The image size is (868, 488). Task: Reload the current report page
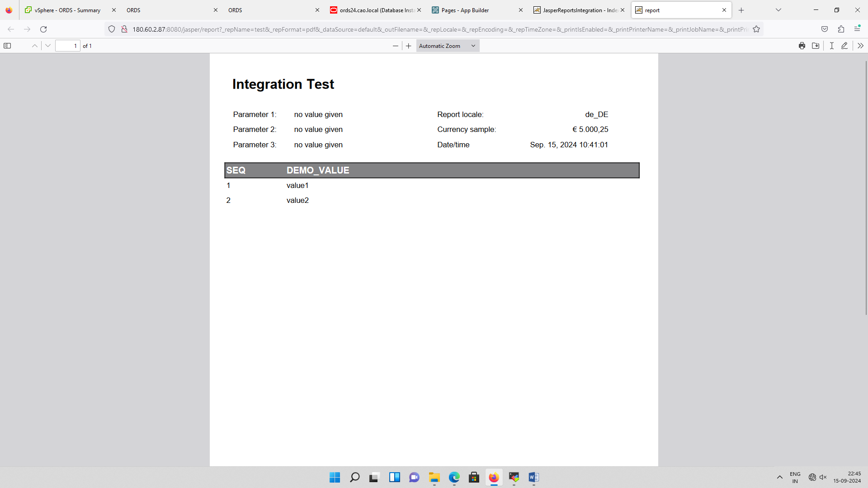[43, 29]
